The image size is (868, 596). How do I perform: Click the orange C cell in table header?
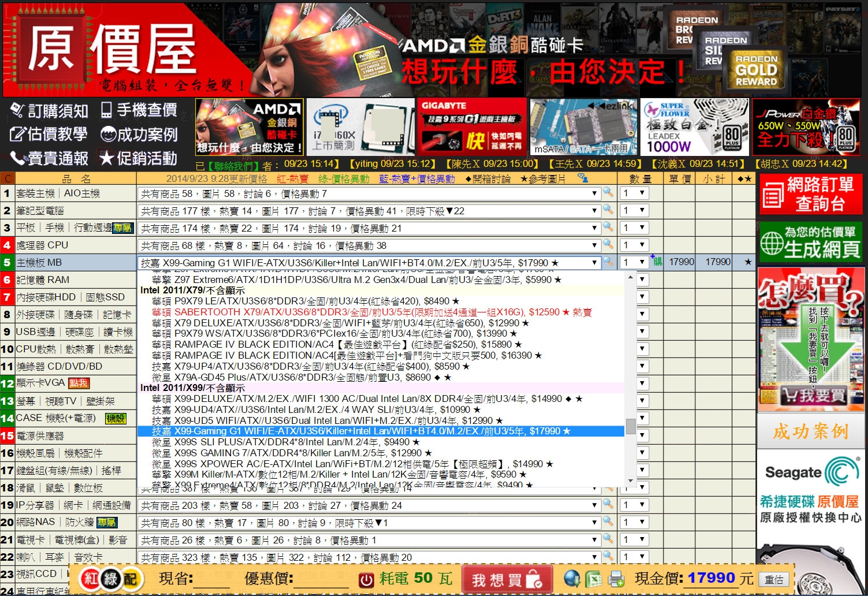pyautogui.click(x=8, y=178)
